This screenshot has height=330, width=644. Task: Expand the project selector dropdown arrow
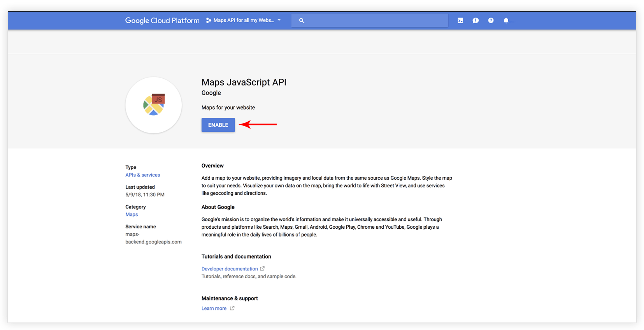pos(279,20)
